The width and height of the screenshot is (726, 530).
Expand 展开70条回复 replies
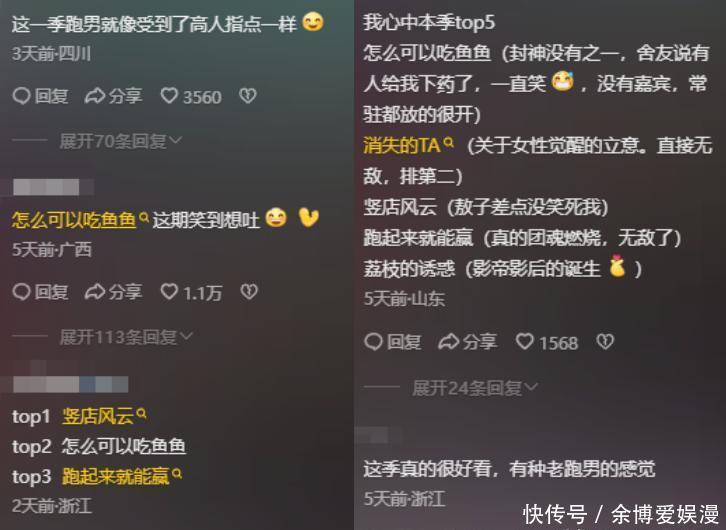[x=121, y=141]
